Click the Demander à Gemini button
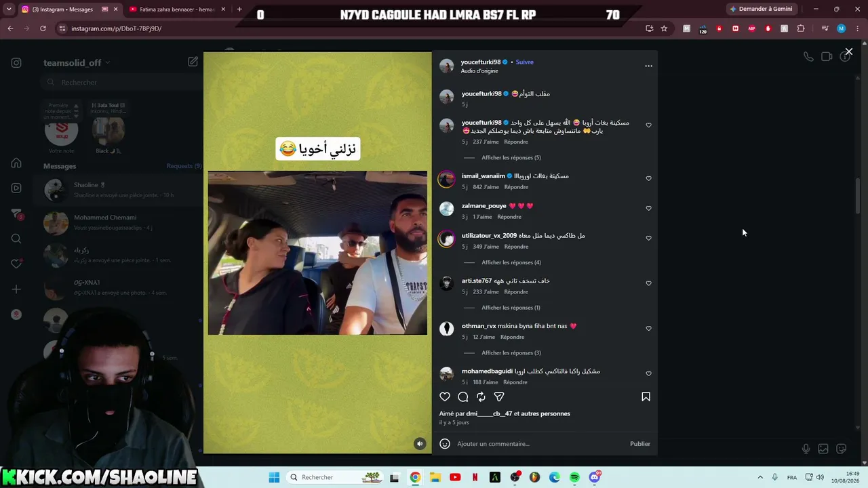 761,9
